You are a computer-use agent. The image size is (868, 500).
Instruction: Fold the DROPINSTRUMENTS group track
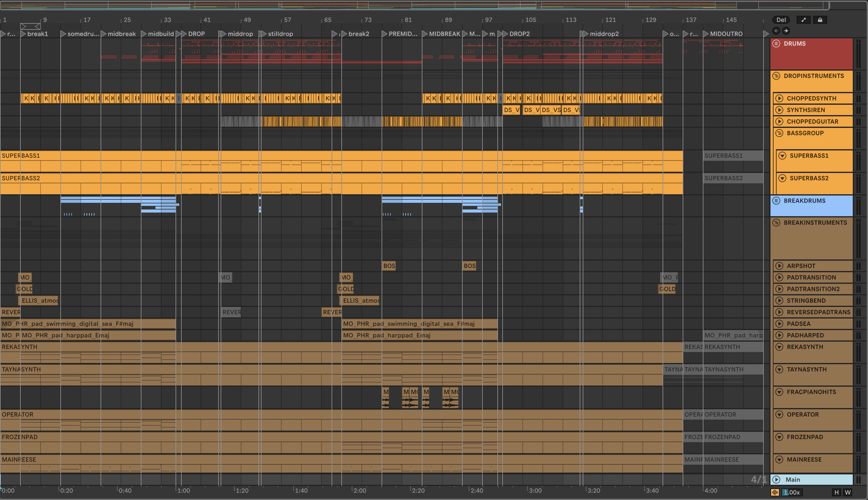pyautogui.click(x=776, y=76)
